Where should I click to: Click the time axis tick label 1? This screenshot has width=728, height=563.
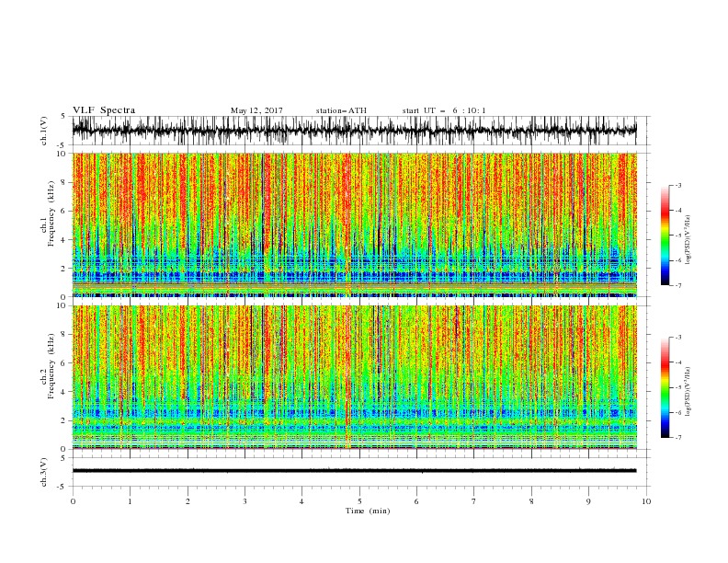click(130, 501)
